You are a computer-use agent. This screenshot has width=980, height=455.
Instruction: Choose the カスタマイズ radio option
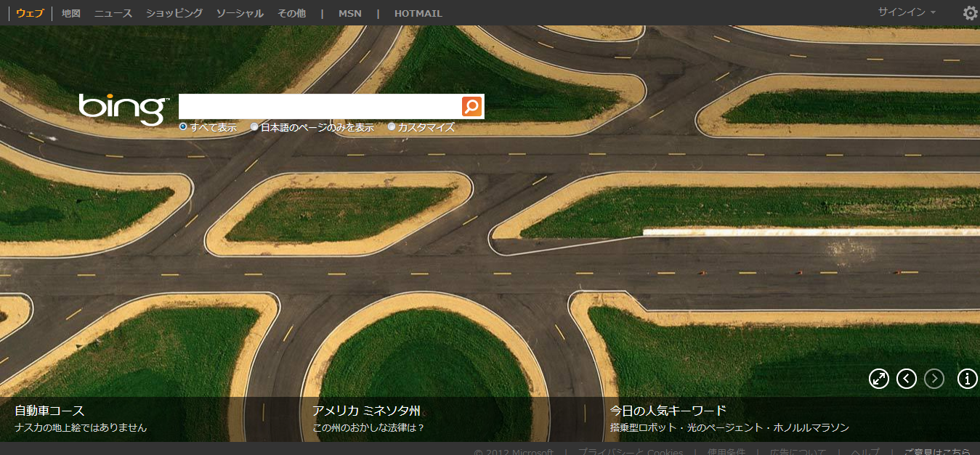pos(392,127)
